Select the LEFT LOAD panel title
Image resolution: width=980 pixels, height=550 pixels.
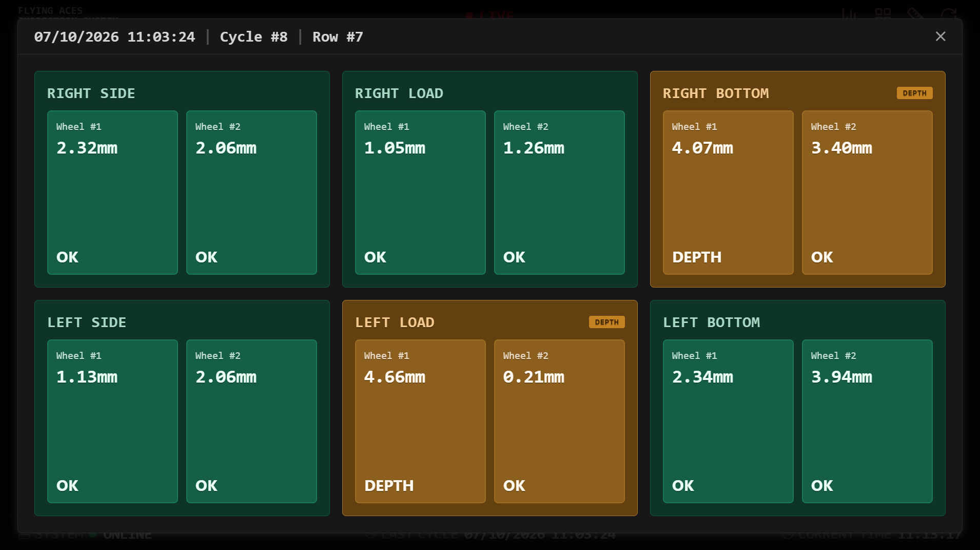click(395, 323)
